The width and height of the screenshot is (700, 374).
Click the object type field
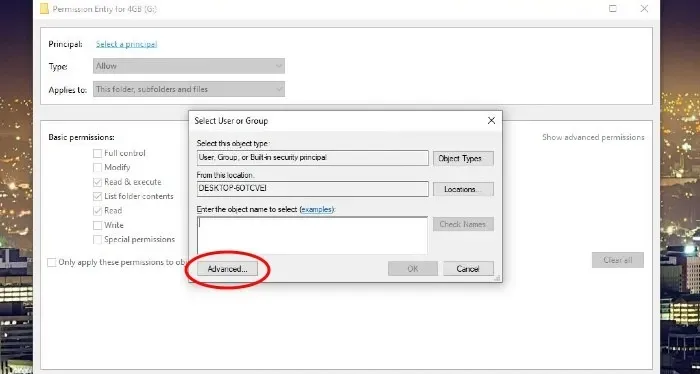click(312, 158)
